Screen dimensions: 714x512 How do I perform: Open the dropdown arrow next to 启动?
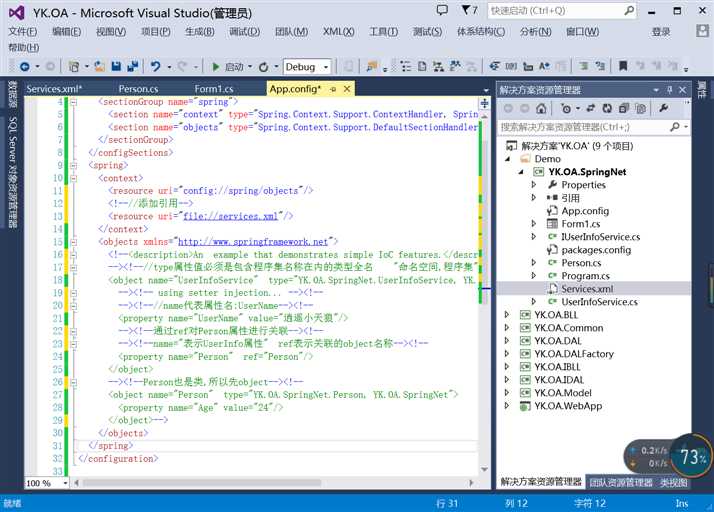[x=250, y=67]
